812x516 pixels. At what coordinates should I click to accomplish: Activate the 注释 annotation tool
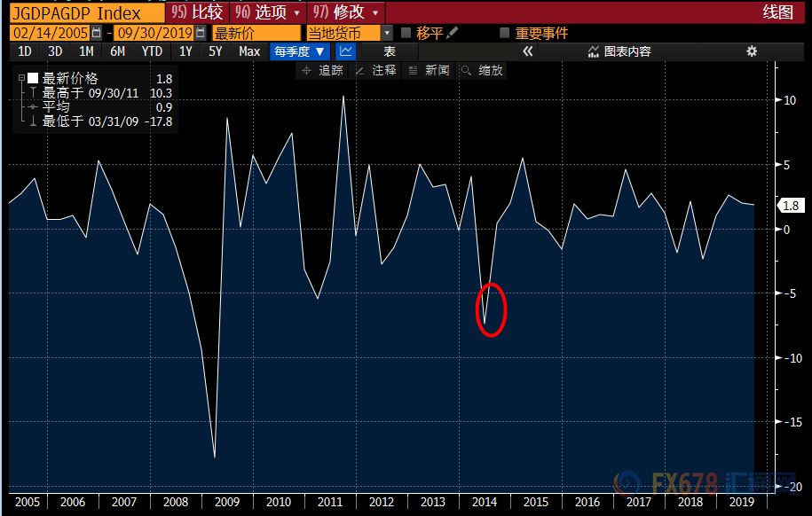(376, 70)
